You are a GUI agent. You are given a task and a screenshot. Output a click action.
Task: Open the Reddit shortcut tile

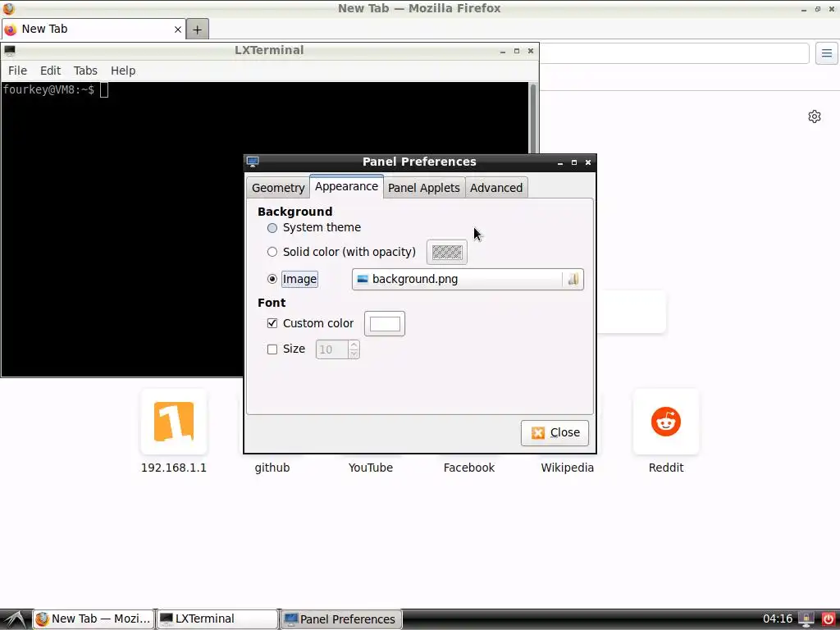pos(666,422)
